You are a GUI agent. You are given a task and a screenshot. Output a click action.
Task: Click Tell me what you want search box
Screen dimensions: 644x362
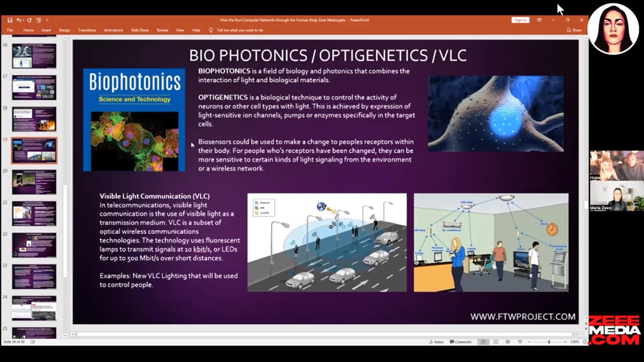[239, 30]
